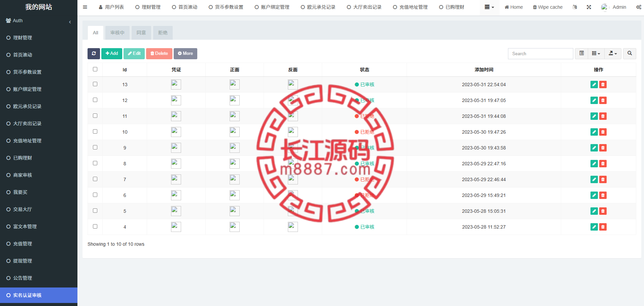Select the checkbox for row 4

click(95, 227)
